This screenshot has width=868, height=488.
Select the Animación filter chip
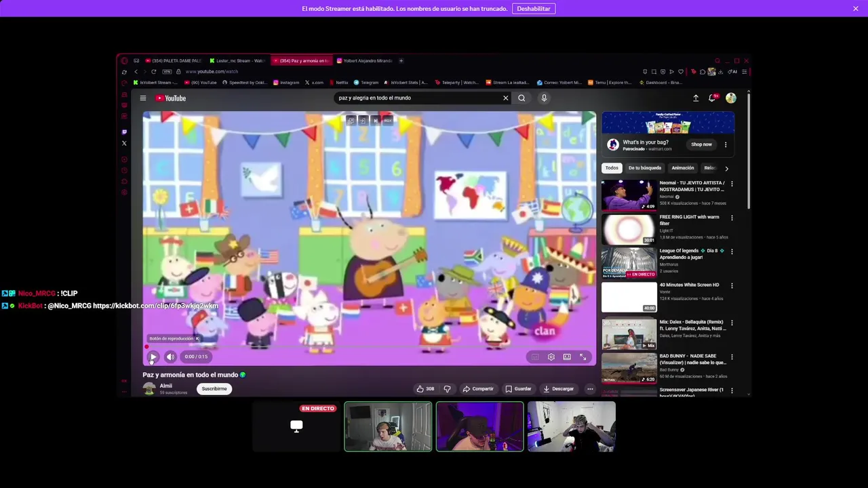683,168
